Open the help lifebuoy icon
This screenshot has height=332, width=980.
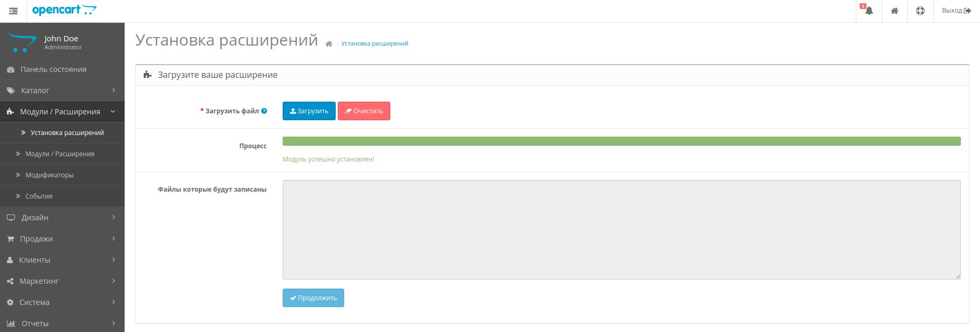pyautogui.click(x=920, y=11)
